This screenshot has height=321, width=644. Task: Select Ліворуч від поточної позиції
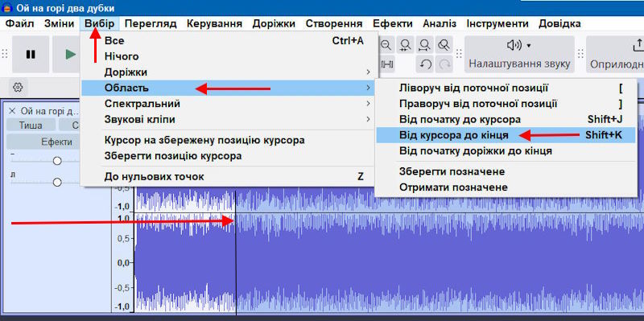506,88
